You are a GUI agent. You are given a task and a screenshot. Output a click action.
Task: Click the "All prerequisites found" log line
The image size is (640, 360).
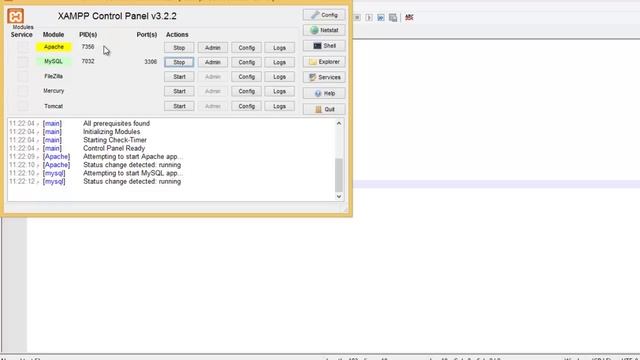[x=116, y=123]
